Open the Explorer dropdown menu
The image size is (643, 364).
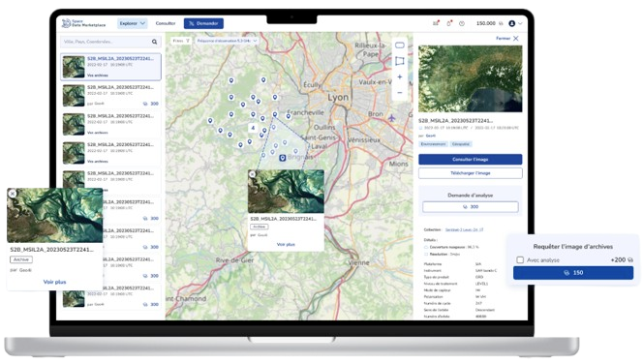coord(132,23)
